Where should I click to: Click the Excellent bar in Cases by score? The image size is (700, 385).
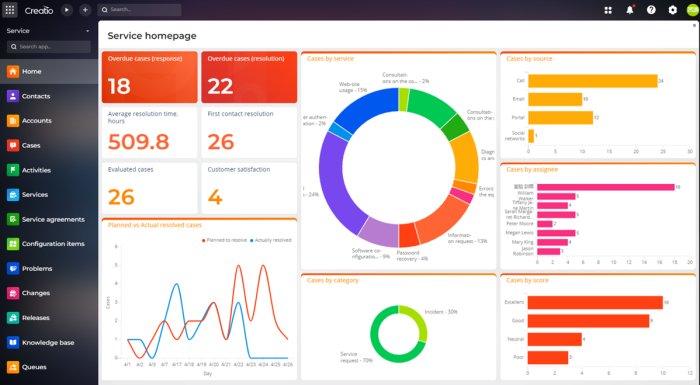coord(595,302)
